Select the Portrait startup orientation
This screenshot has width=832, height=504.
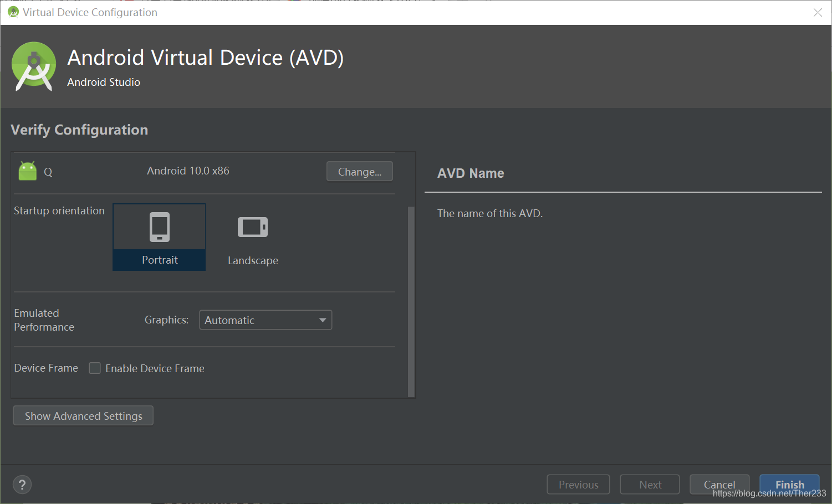coord(159,237)
